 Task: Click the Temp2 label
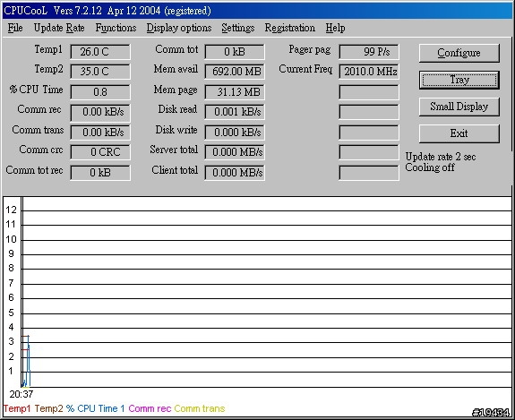(x=48, y=69)
